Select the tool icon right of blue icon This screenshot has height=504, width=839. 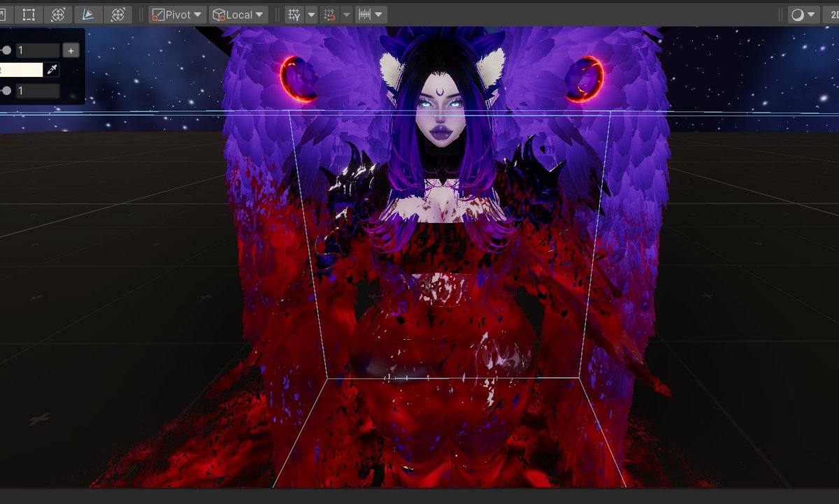[x=117, y=14]
